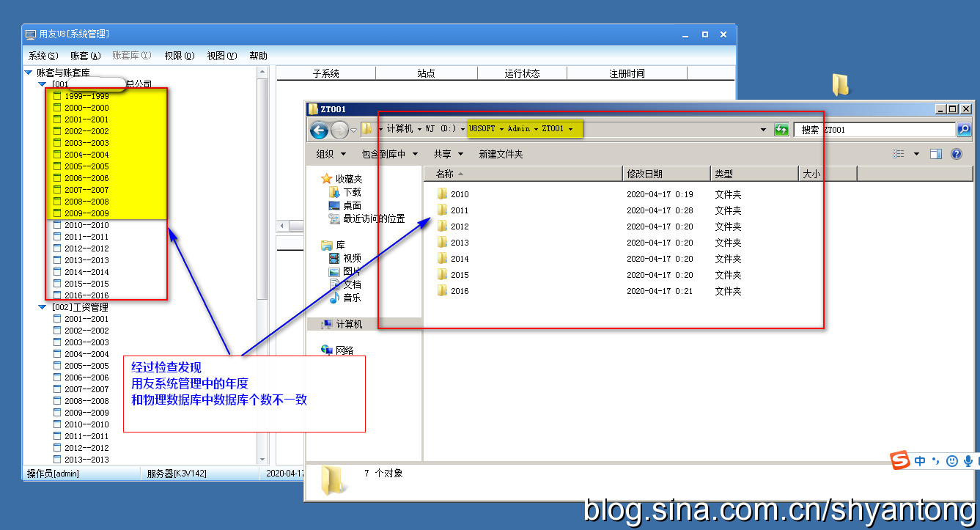Click the change view icon
The height and width of the screenshot is (530, 980).
pyautogui.click(x=899, y=154)
